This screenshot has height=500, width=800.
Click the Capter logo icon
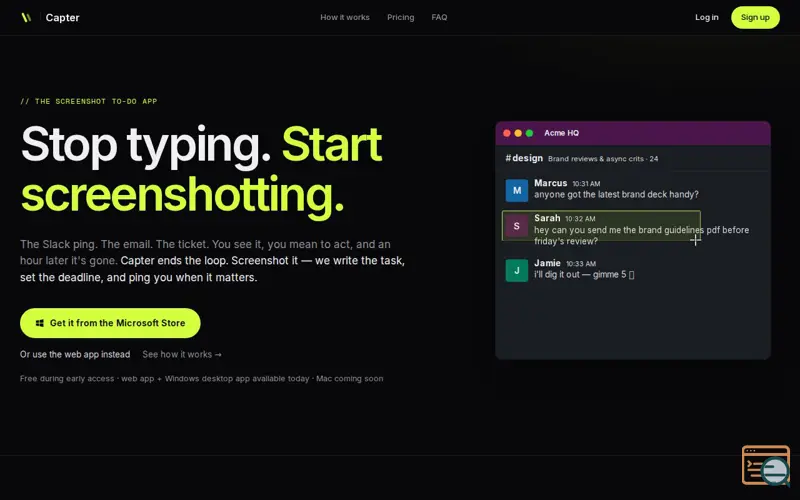click(x=26, y=17)
